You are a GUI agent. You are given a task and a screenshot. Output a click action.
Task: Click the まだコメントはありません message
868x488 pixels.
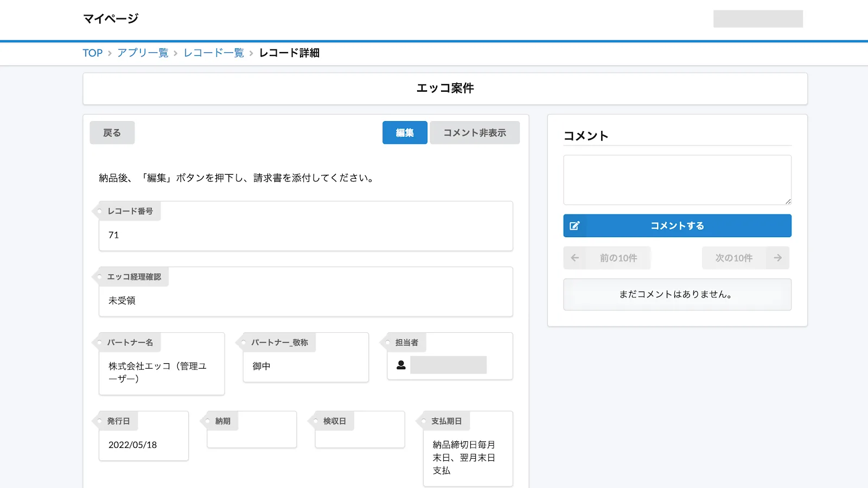677,295
